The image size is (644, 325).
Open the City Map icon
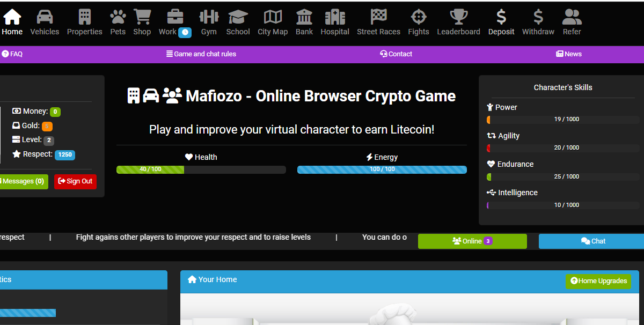(273, 17)
